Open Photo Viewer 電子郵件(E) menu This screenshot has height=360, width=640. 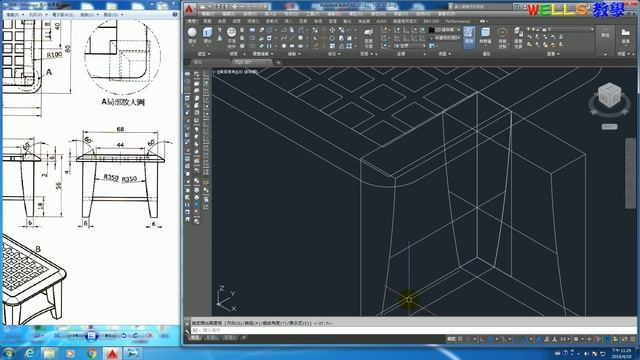[64, 14]
